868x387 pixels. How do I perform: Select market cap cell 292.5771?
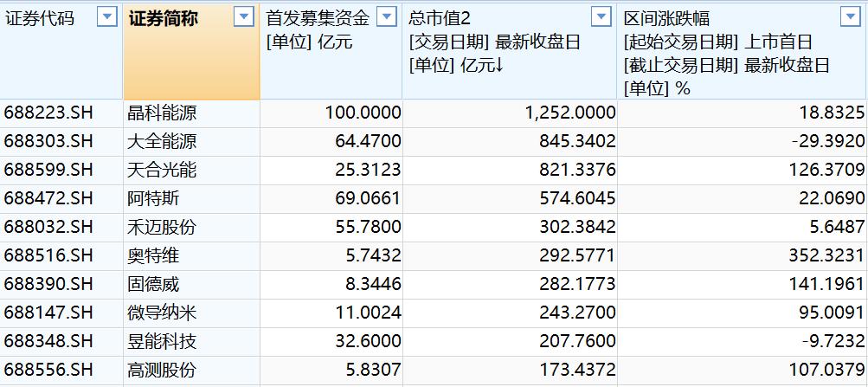[x=510, y=255]
